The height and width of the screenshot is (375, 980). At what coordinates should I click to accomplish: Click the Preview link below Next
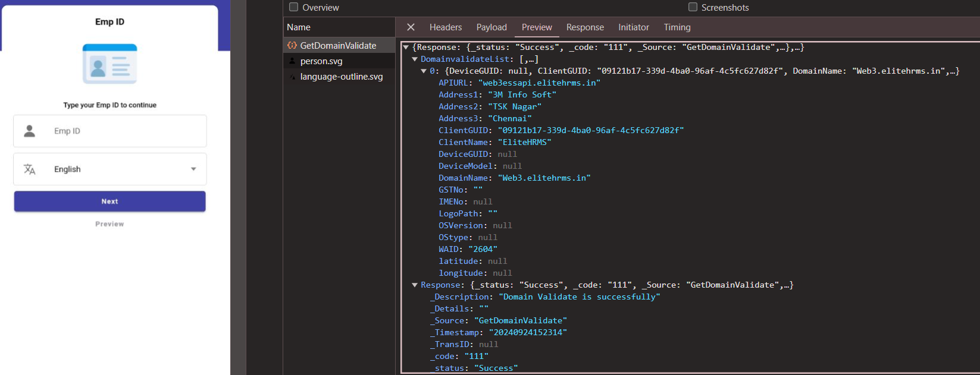point(109,224)
